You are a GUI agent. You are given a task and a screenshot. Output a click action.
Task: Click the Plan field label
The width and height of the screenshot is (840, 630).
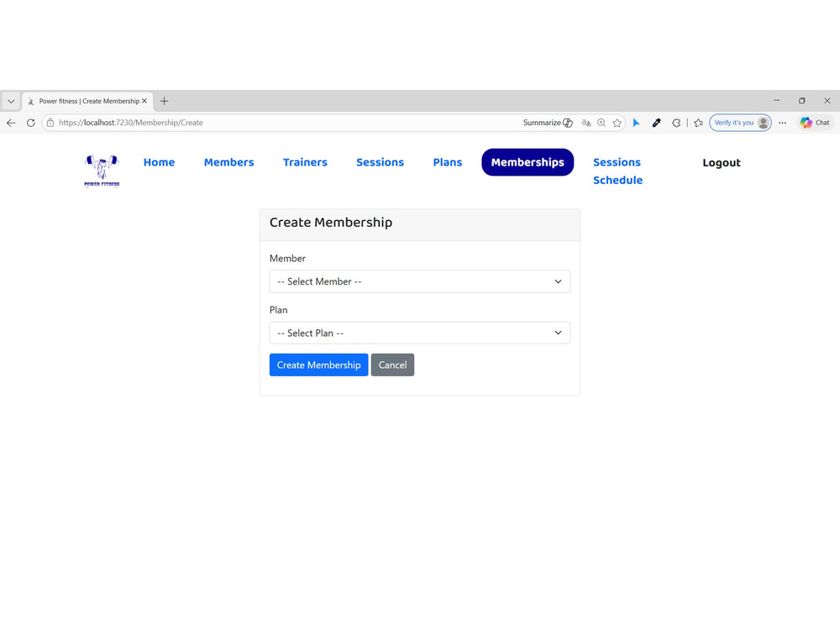click(x=279, y=310)
